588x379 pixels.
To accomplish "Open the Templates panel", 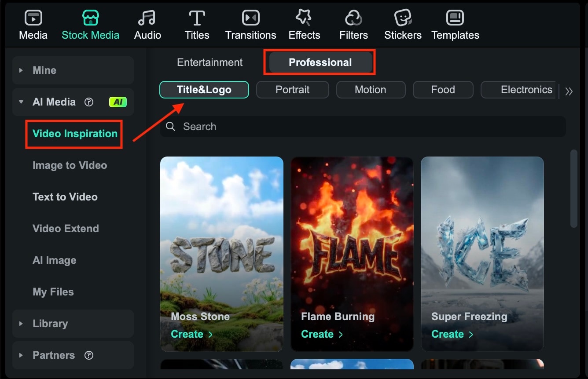I will (x=455, y=24).
